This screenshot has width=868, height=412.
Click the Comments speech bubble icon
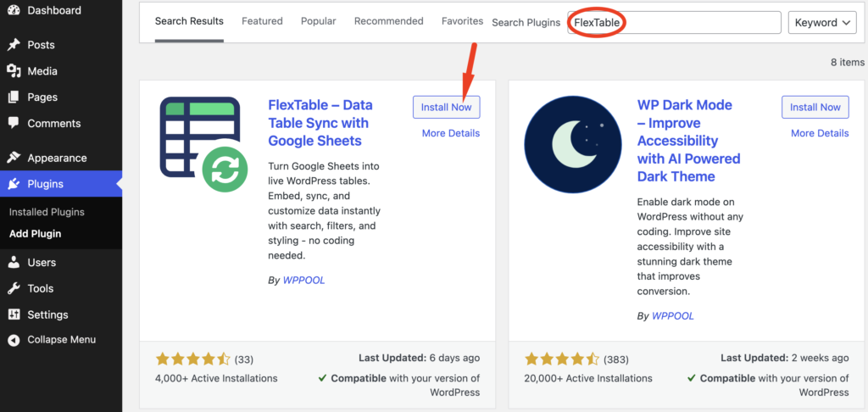point(14,123)
